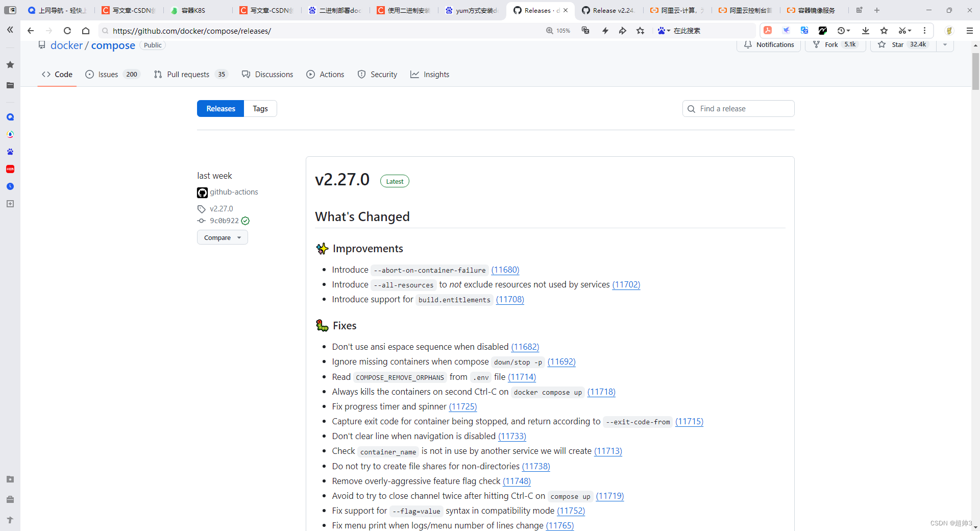Screen dimensions: 980x531
Task: Open the scissors screenshot tool dropdown
Action: pos(905,31)
